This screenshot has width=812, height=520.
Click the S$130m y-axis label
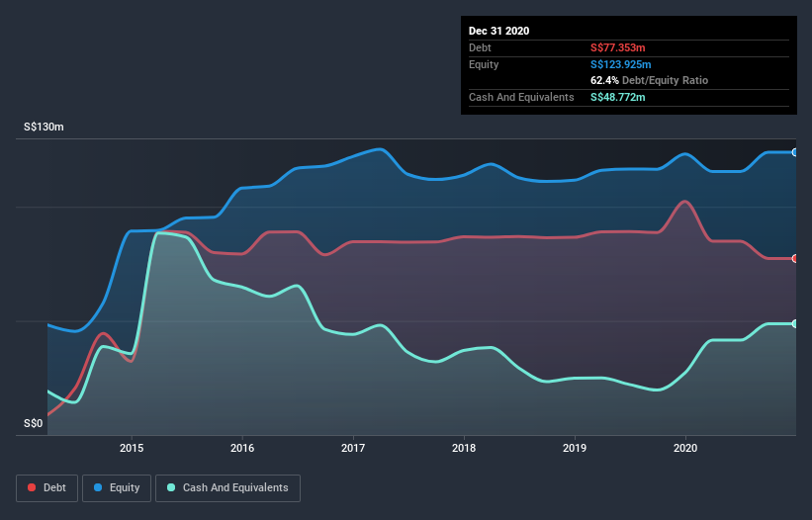pyautogui.click(x=45, y=127)
